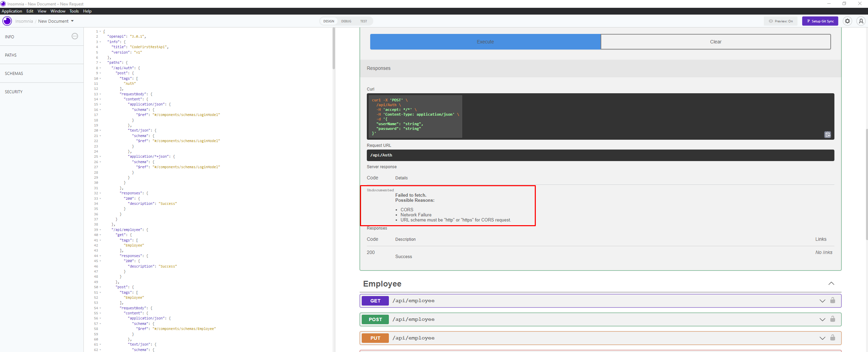Click the Insomnia logo icon
This screenshot has height=352, width=868.
(7, 21)
